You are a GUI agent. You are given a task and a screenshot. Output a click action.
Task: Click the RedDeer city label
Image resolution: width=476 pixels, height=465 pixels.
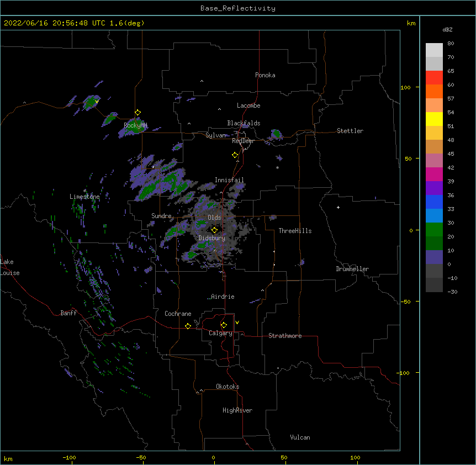(243, 141)
